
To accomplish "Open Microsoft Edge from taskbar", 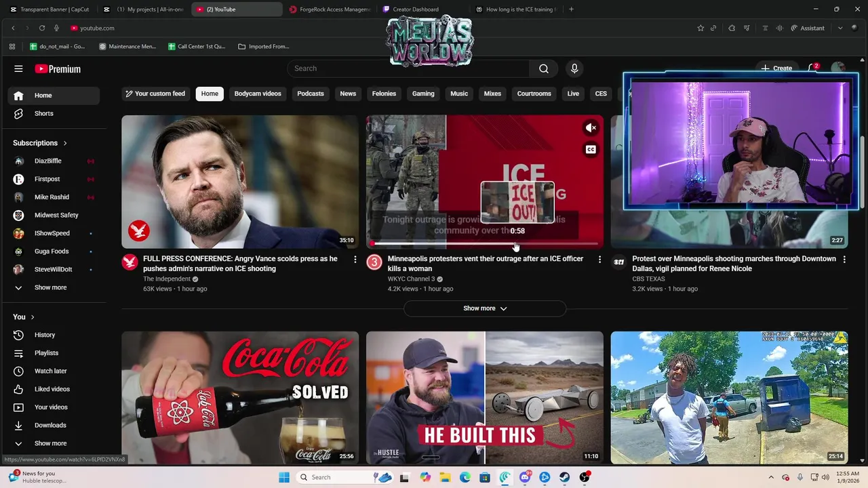I will tap(465, 477).
